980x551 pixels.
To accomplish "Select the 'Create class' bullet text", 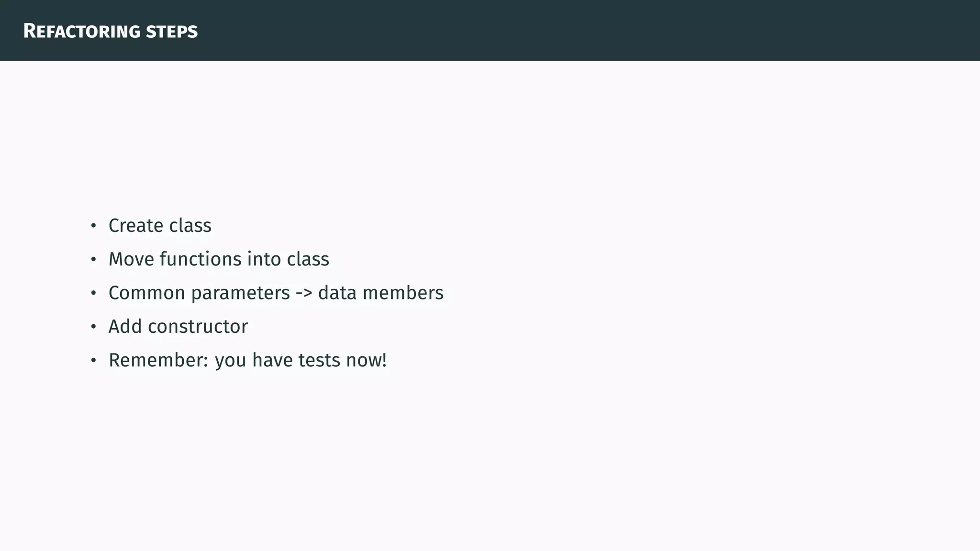I will [x=160, y=226].
